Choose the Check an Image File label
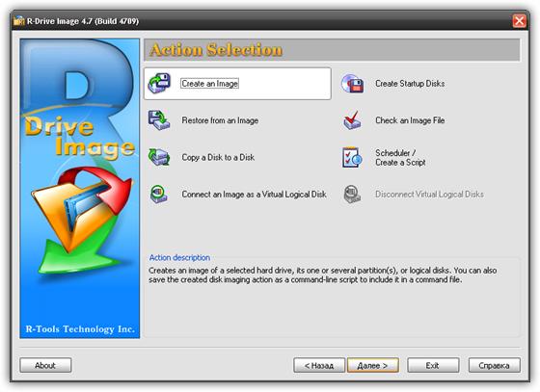The image size is (540, 392). (x=410, y=120)
